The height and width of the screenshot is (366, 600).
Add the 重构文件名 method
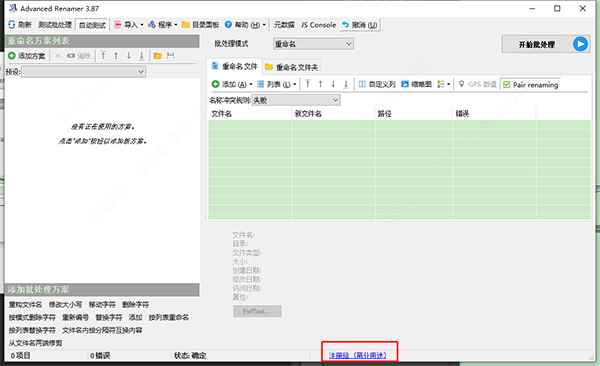pos(25,305)
